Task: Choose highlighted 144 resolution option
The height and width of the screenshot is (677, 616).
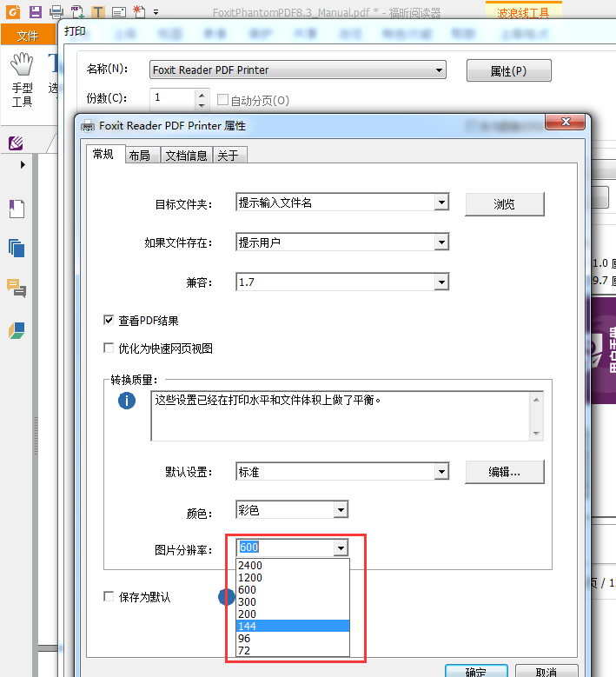Action: coord(293,626)
